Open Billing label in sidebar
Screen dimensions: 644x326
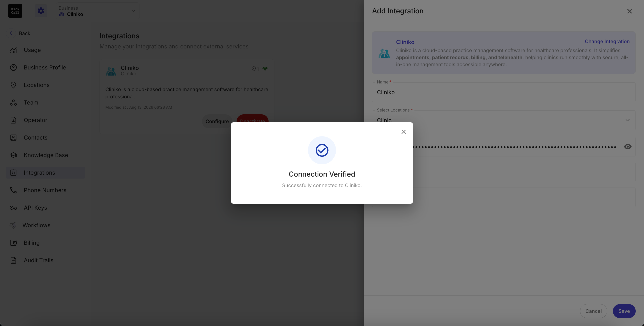tap(32, 243)
